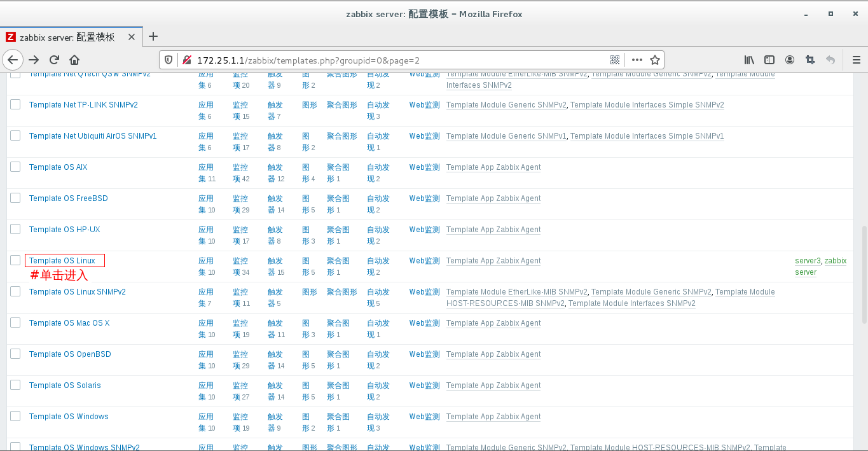
Task: Open Web监测 for Template OS Linux
Action: pyautogui.click(x=424, y=261)
